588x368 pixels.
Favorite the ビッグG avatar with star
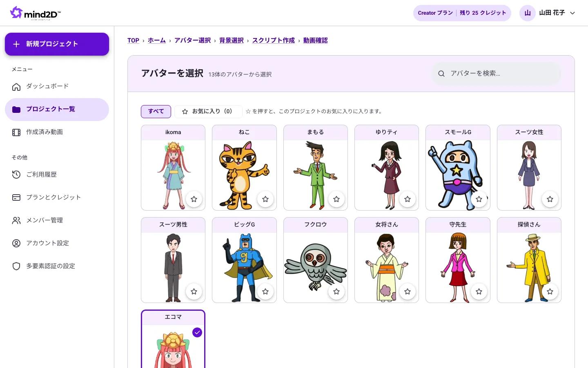265,292
